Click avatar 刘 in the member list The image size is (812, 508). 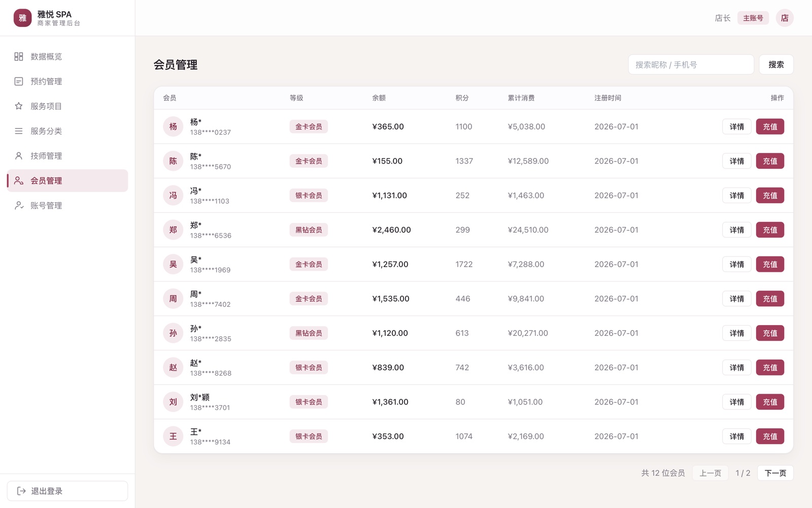click(173, 402)
